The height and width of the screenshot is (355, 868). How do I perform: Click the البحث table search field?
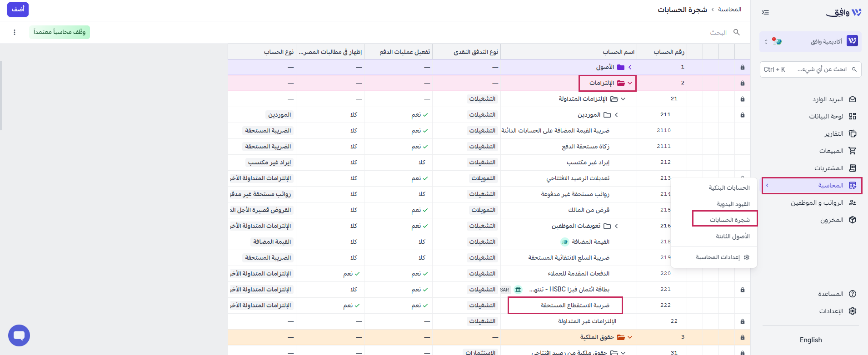718,33
